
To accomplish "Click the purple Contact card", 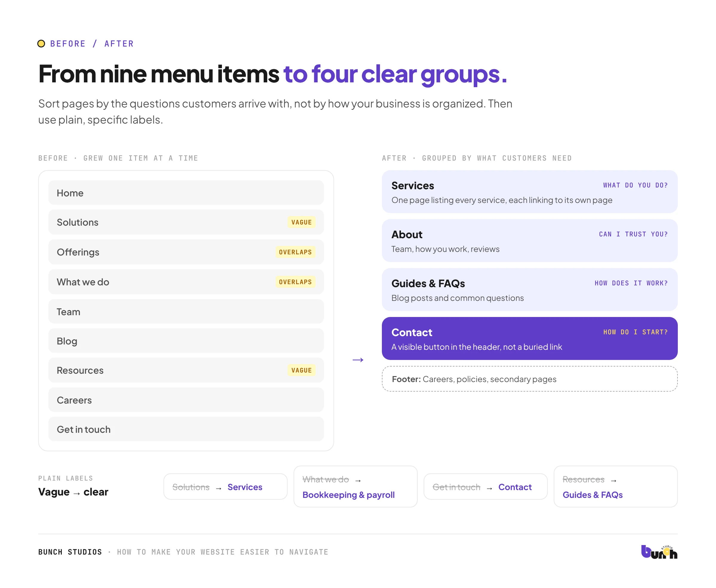I will [x=530, y=339].
